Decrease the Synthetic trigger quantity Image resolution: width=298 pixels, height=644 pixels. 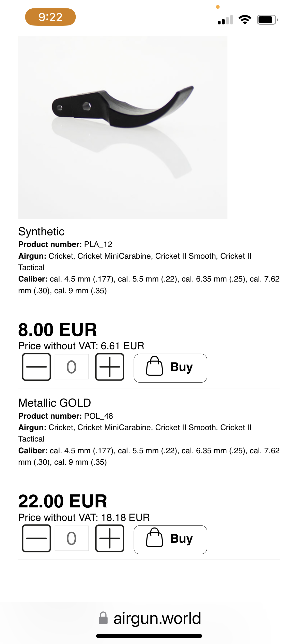click(x=36, y=367)
